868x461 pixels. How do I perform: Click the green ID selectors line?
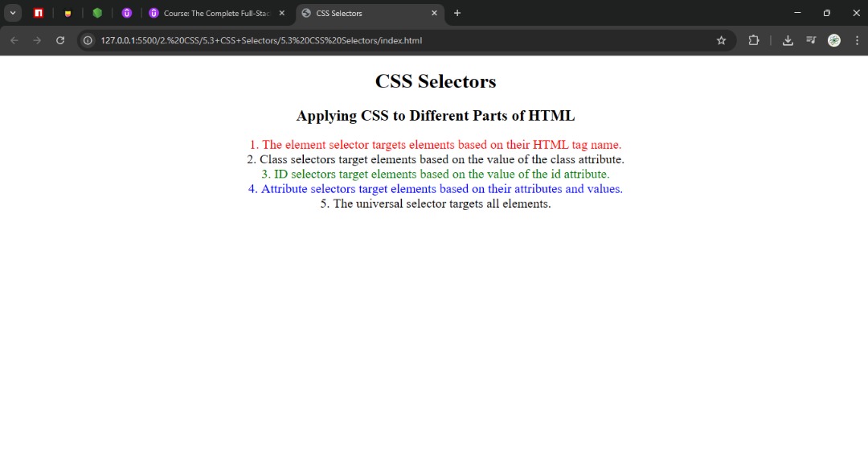[x=436, y=174]
